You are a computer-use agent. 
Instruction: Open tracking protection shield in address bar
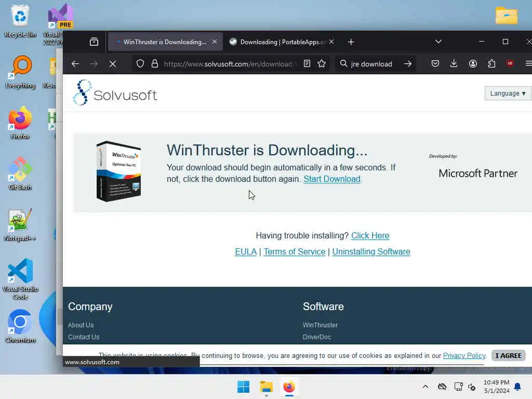(x=140, y=63)
